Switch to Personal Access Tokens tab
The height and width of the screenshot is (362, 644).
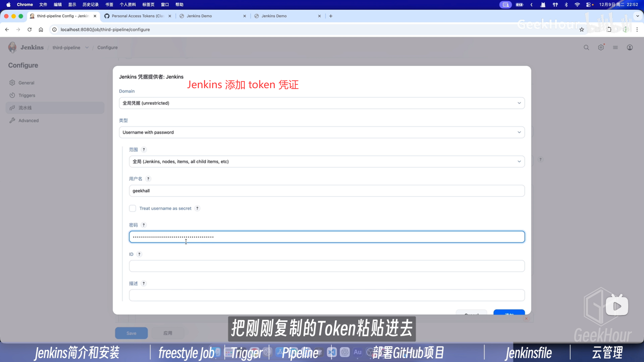pos(138,16)
